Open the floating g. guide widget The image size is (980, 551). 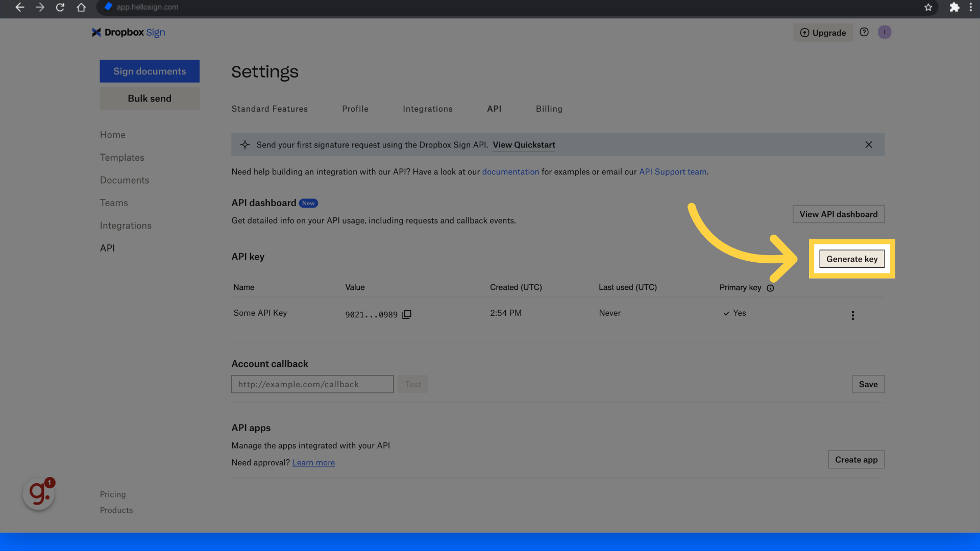pyautogui.click(x=39, y=493)
